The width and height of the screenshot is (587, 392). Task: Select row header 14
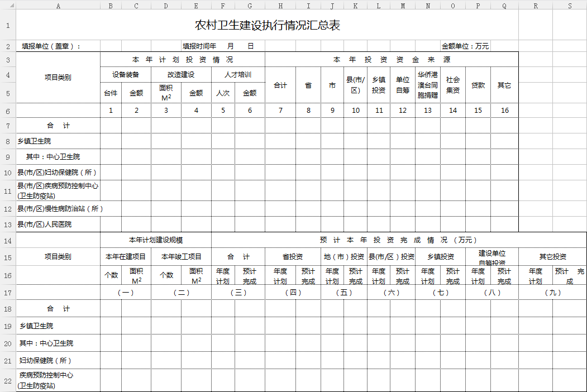[x=8, y=240]
